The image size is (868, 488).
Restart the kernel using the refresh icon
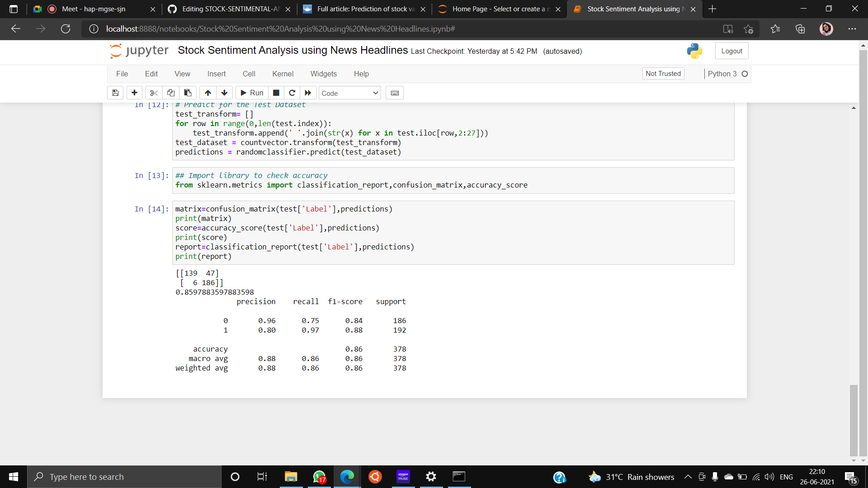click(x=292, y=93)
